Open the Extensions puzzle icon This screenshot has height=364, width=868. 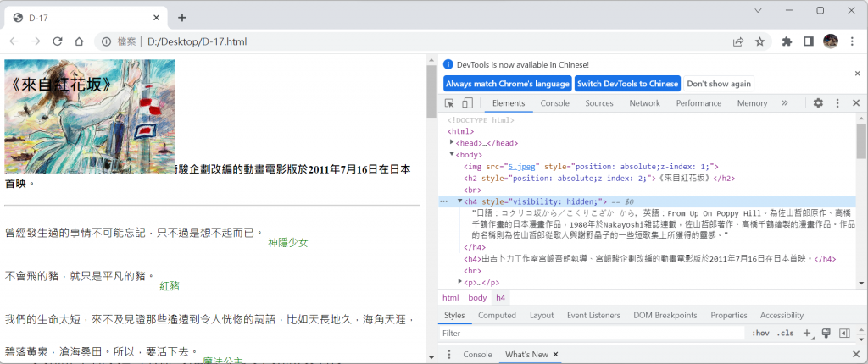(787, 41)
